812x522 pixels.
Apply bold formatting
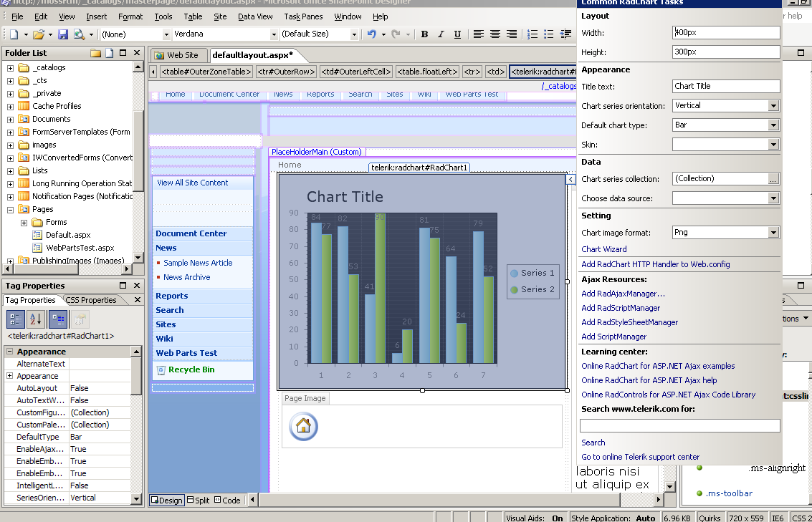click(425, 34)
